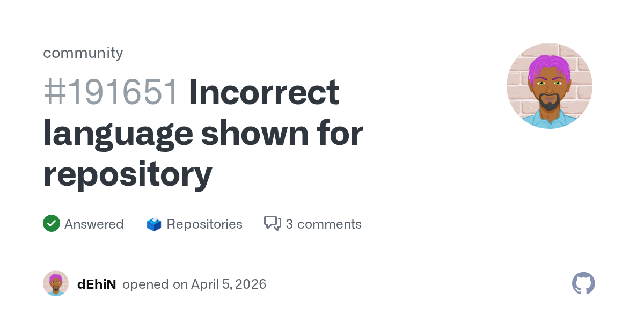Click the word 'Incorrect' in the title

[264, 92]
